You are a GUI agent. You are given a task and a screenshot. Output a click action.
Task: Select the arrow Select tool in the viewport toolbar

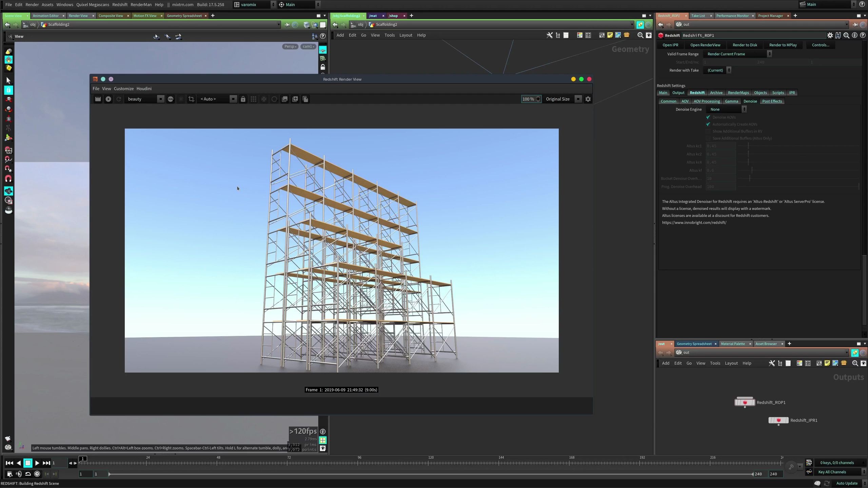point(8,80)
